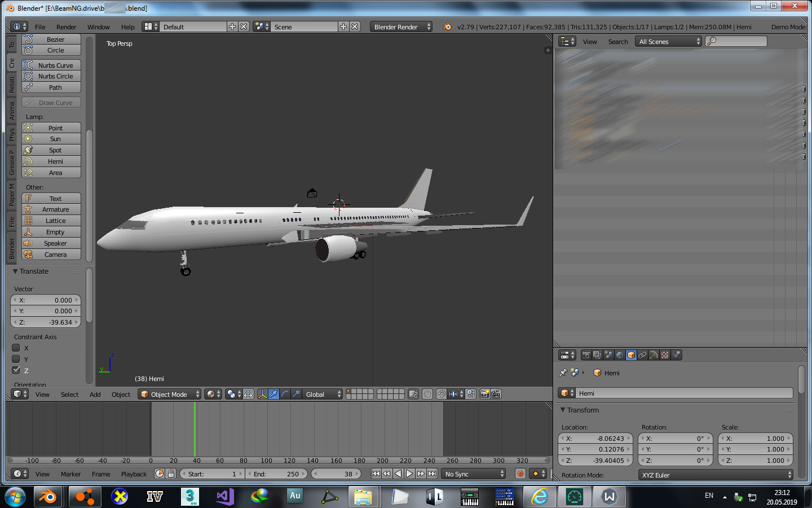Open the Global transform orientation dropdown
The width and height of the screenshot is (812, 508).
point(322,394)
